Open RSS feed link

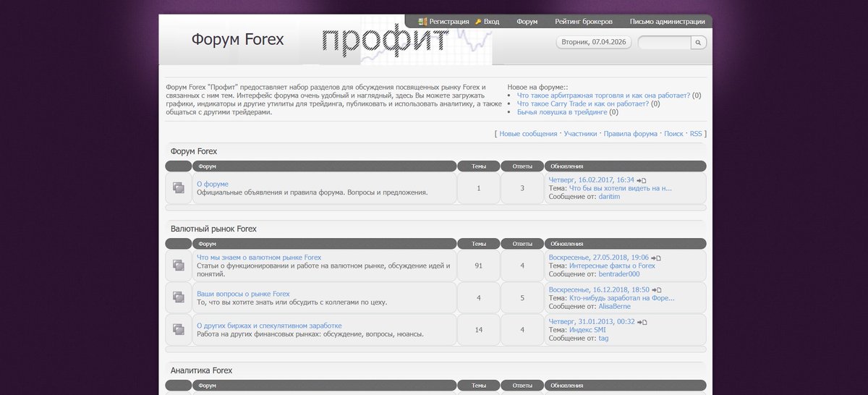coord(696,134)
